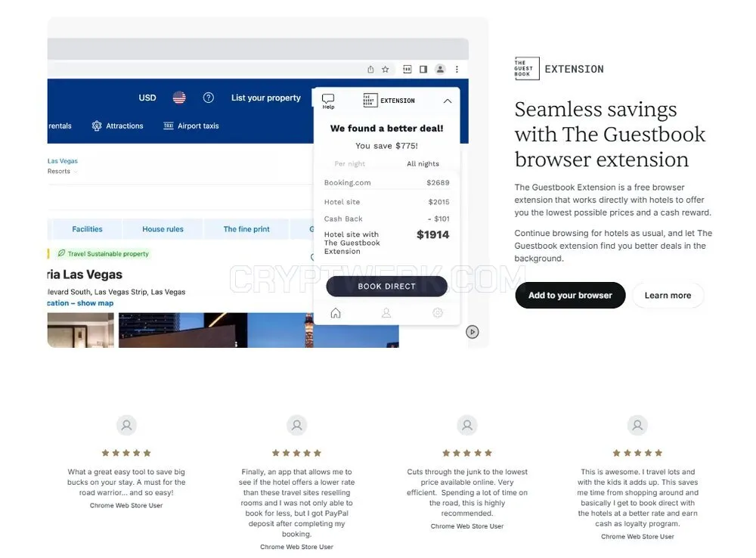Click the Hotel site price $2015
This screenshot has height=558, width=756.
click(x=438, y=202)
